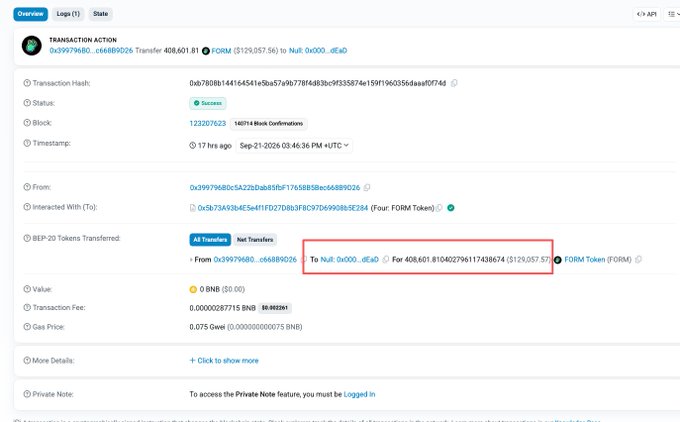Click the help icon beside Gas Price
The image size is (680, 422).
(x=27, y=327)
